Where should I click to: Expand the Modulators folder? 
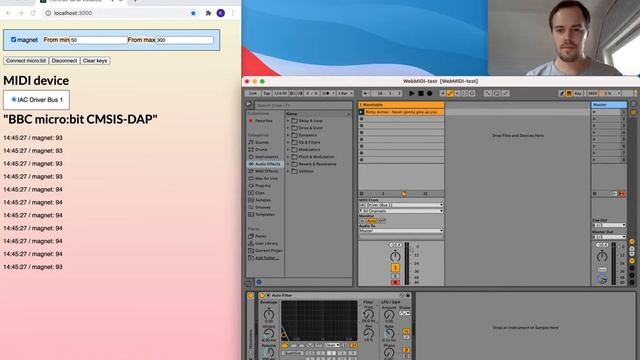[288, 150]
